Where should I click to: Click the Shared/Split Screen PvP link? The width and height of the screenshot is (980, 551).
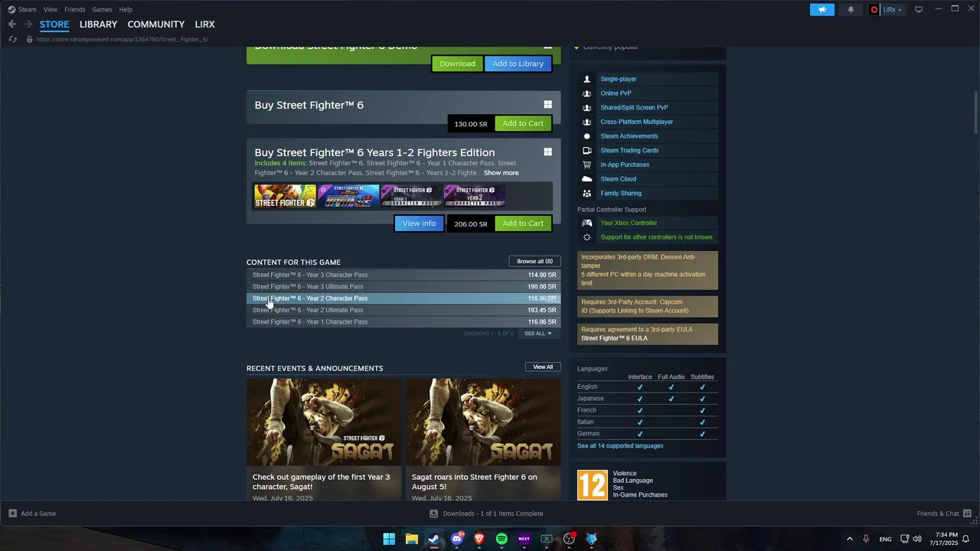[x=634, y=108]
